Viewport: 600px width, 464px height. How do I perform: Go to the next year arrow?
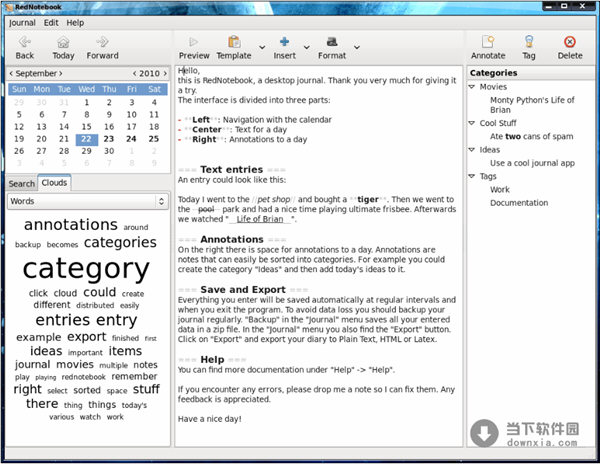(x=165, y=73)
